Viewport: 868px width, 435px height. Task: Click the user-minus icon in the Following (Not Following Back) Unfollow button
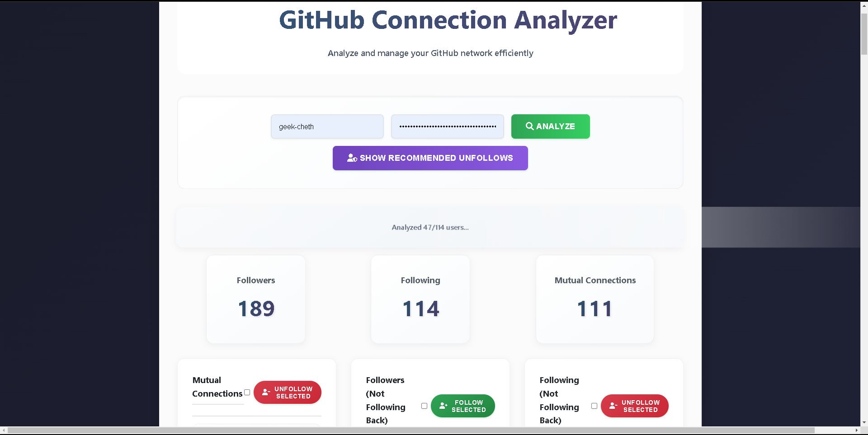613,406
